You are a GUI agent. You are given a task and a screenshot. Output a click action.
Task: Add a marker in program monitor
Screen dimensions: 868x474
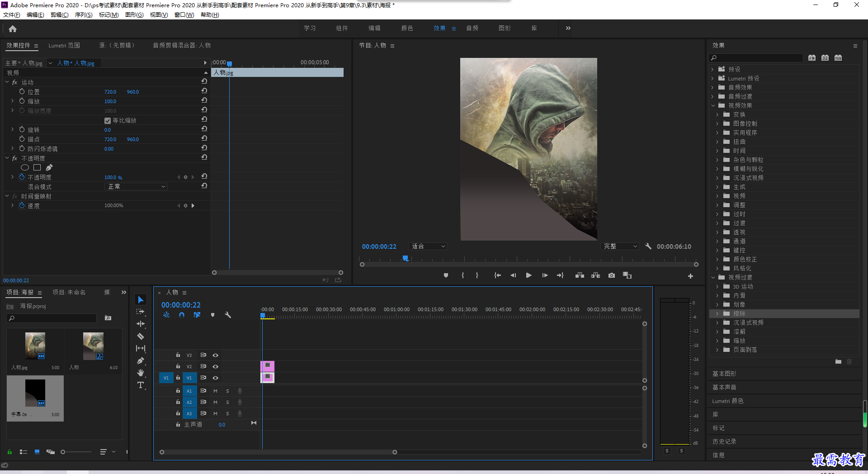coord(446,275)
